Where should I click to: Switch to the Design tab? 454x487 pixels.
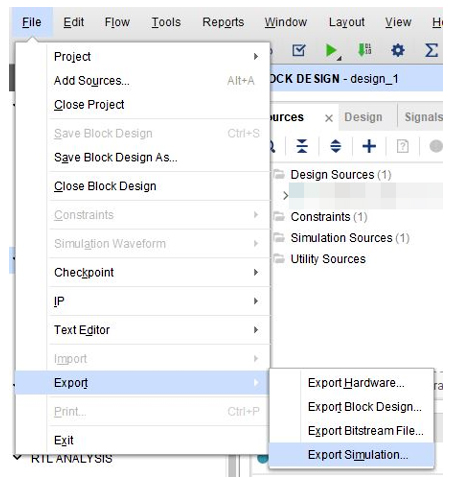[x=363, y=117]
